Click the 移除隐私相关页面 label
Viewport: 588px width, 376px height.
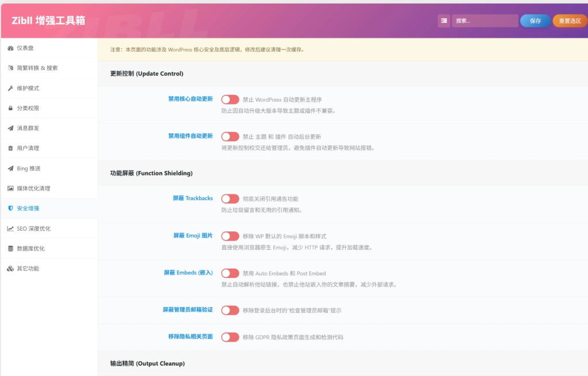pos(191,336)
